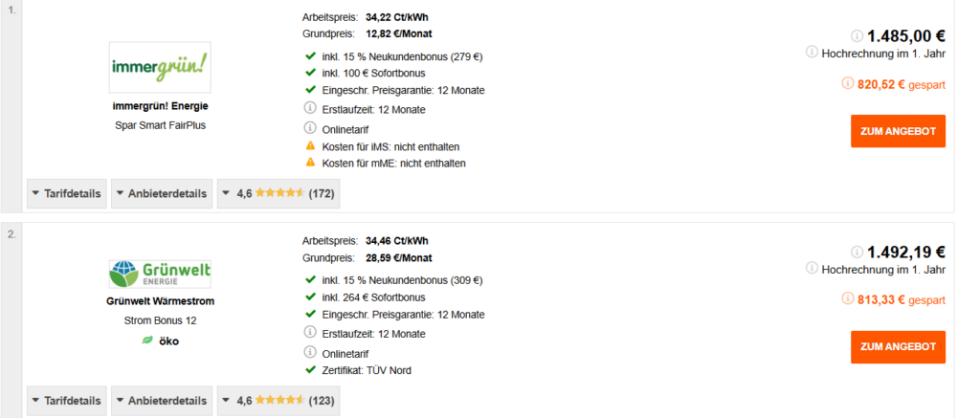Click Hochrechnung info icon in first offer
The image size is (980, 418).
coord(812,52)
